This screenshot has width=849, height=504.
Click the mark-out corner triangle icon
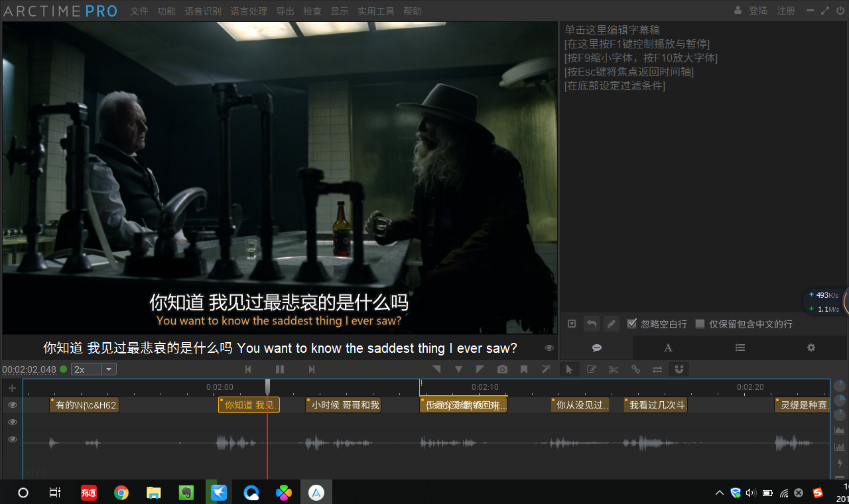click(x=480, y=369)
